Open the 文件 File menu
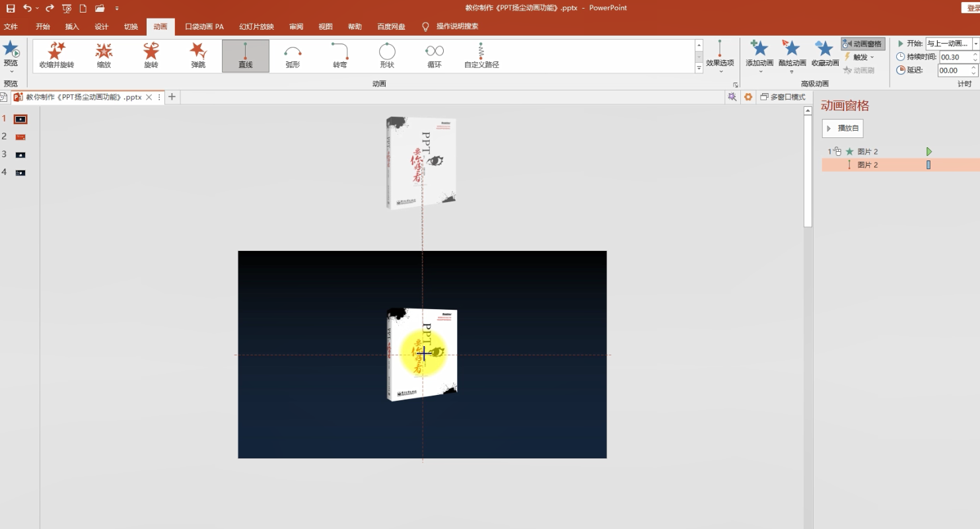This screenshot has height=529, width=980. [x=11, y=26]
